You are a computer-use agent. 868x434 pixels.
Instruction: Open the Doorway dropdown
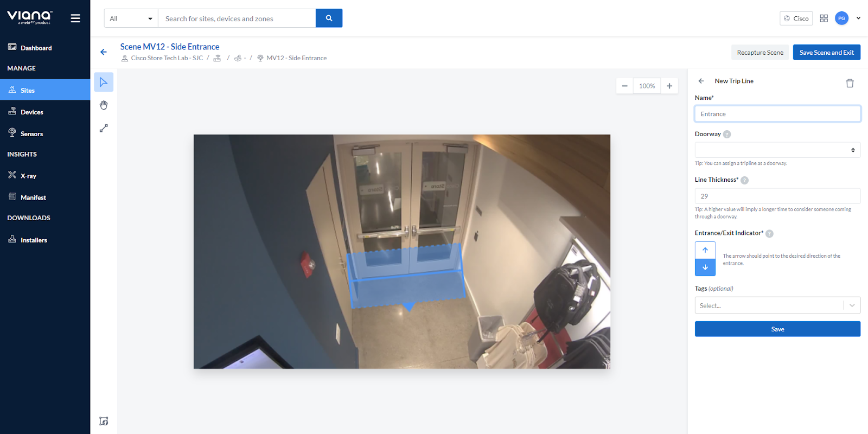777,150
